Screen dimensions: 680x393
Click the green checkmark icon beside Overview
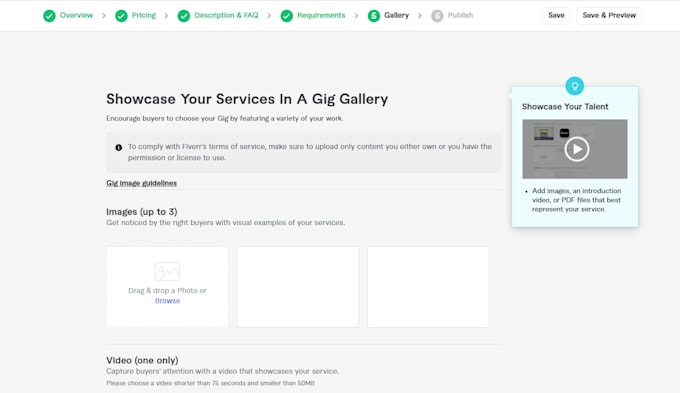tap(49, 16)
